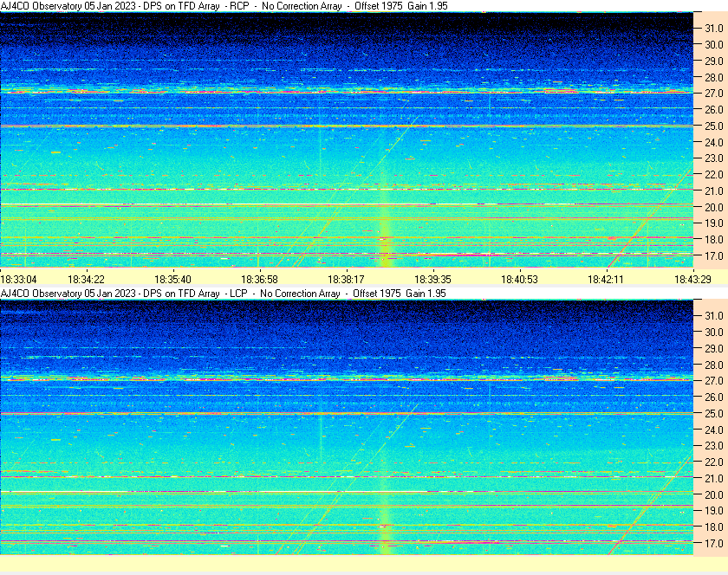728x575 pixels.
Task: Select the 18:33:04 time axis label
Action: pyautogui.click(x=18, y=280)
